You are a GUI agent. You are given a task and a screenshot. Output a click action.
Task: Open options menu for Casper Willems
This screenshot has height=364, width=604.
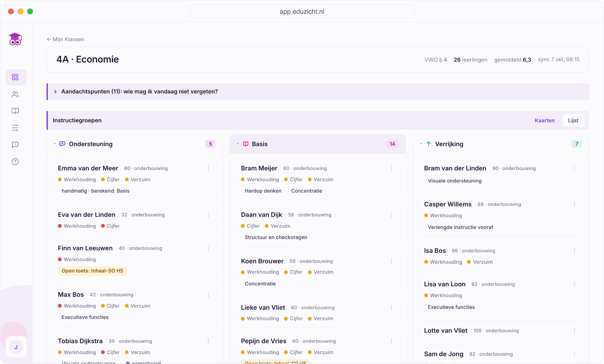[574, 204]
